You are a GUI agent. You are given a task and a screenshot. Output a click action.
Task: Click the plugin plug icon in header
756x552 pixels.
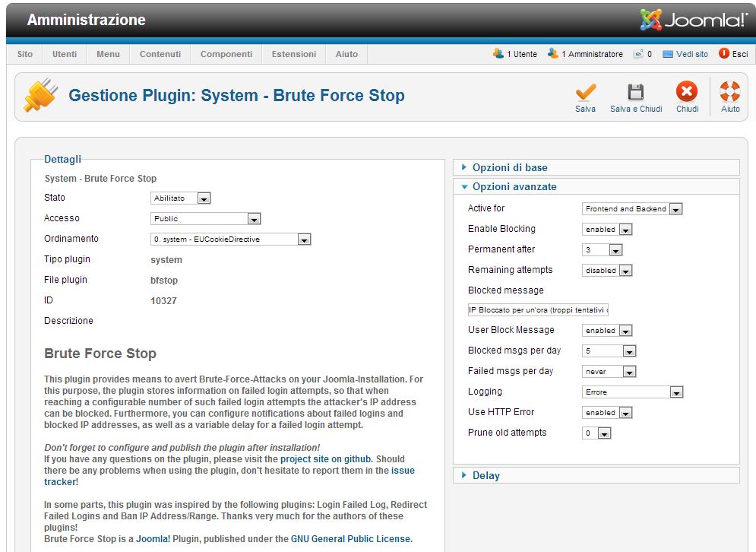coord(40,94)
